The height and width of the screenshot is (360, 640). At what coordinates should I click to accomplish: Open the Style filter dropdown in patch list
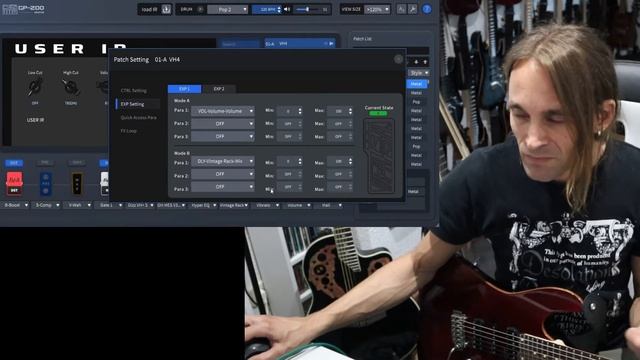(x=418, y=73)
